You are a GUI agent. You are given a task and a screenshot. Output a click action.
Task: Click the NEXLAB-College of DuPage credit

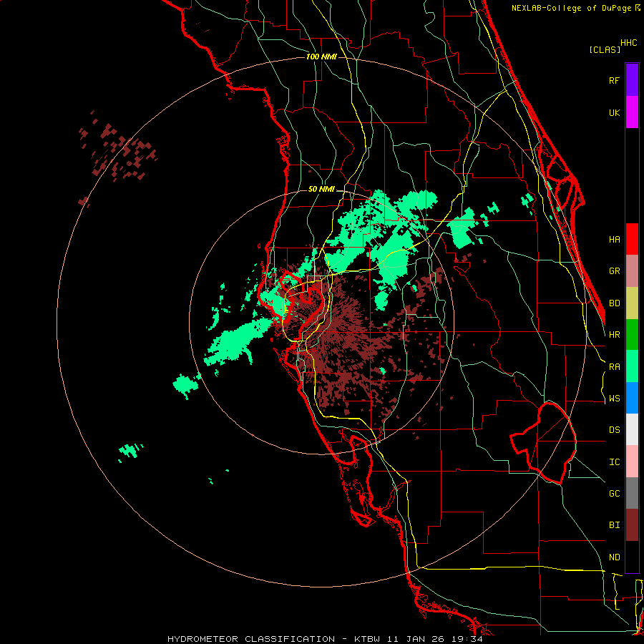coord(572,8)
